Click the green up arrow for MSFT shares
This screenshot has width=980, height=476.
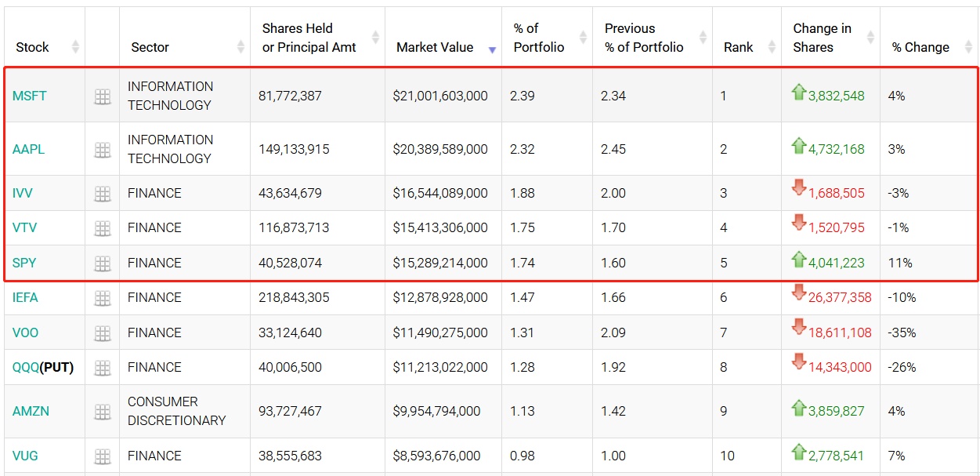click(798, 93)
